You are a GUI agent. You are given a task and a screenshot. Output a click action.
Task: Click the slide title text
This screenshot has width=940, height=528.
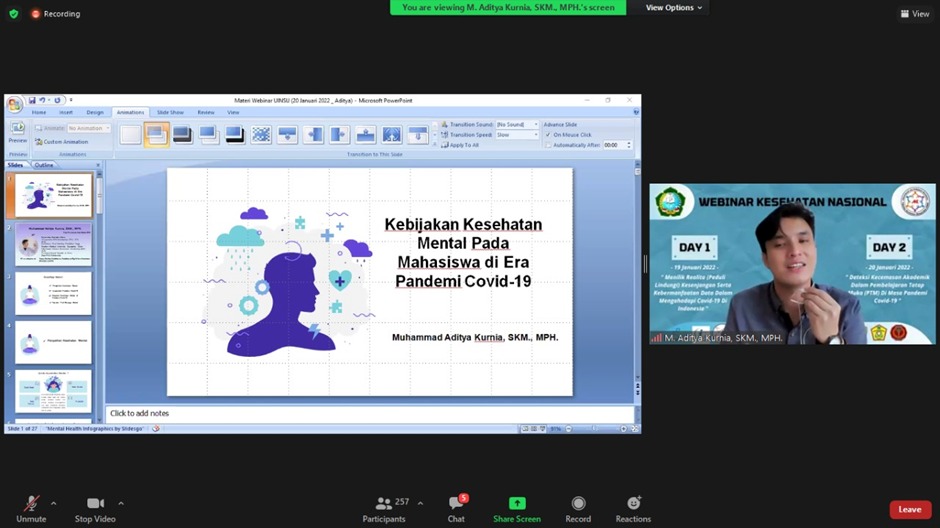463,252
